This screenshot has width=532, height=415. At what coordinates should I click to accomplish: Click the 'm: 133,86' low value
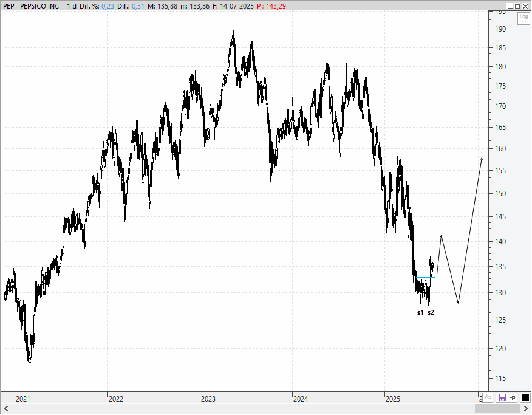click(195, 6)
